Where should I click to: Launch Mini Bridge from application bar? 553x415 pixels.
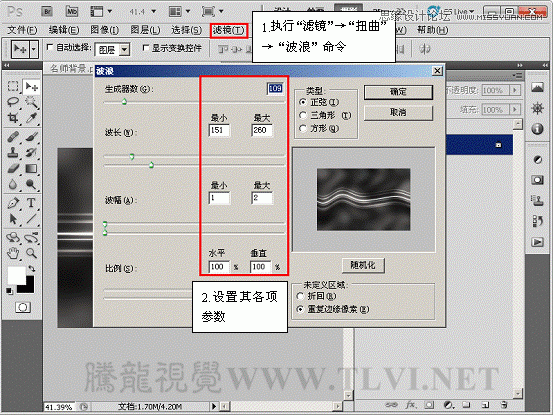pyautogui.click(x=72, y=11)
